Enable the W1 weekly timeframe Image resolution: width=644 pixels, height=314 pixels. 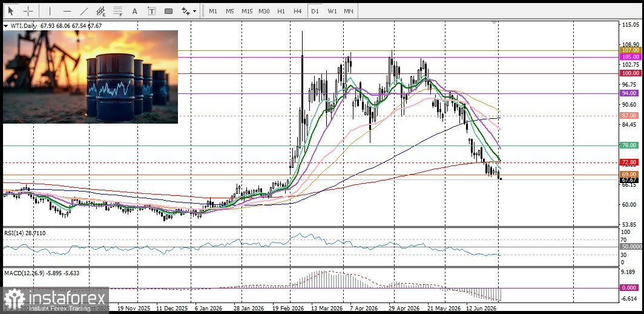point(332,11)
